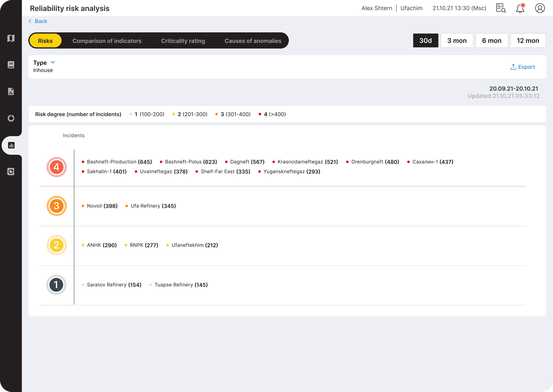
Task: Click legend entry 1 (100-200)
Action: (x=147, y=114)
